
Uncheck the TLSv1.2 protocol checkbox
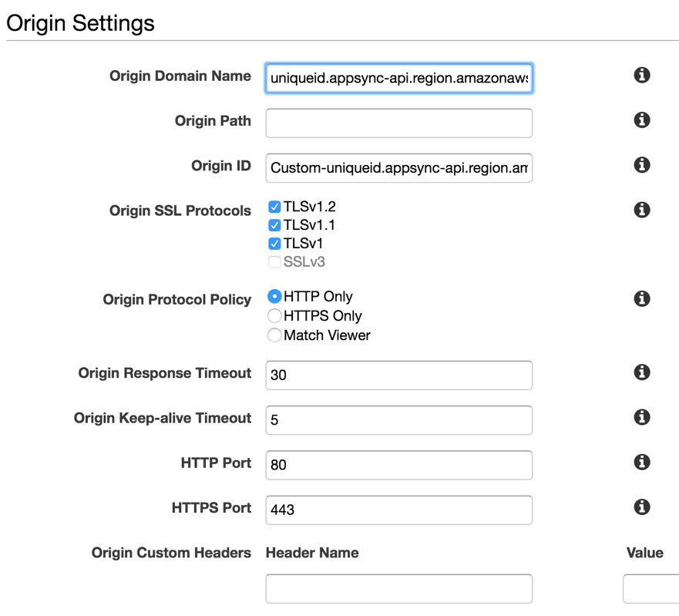pyautogui.click(x=274, y=207)
